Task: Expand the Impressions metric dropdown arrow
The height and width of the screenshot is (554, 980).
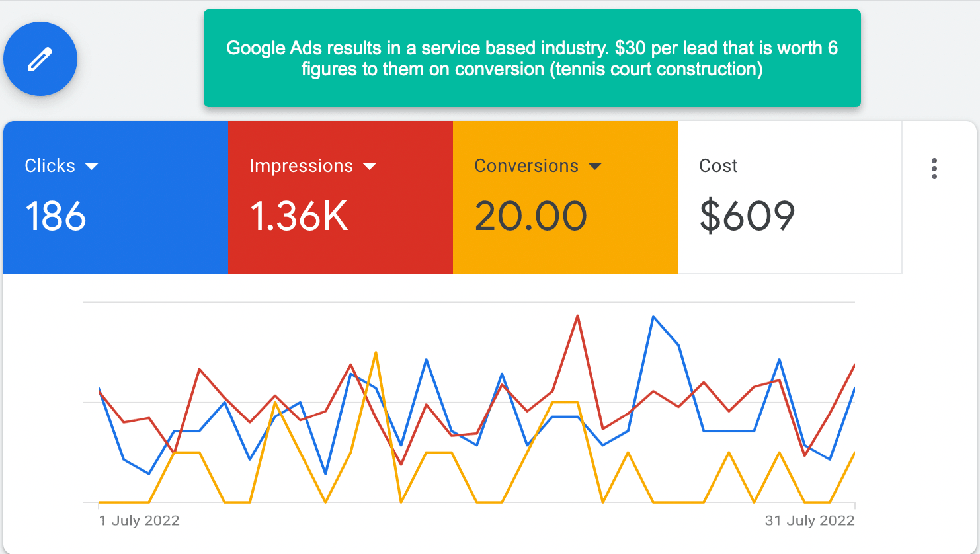Action: tap(370, 167)
